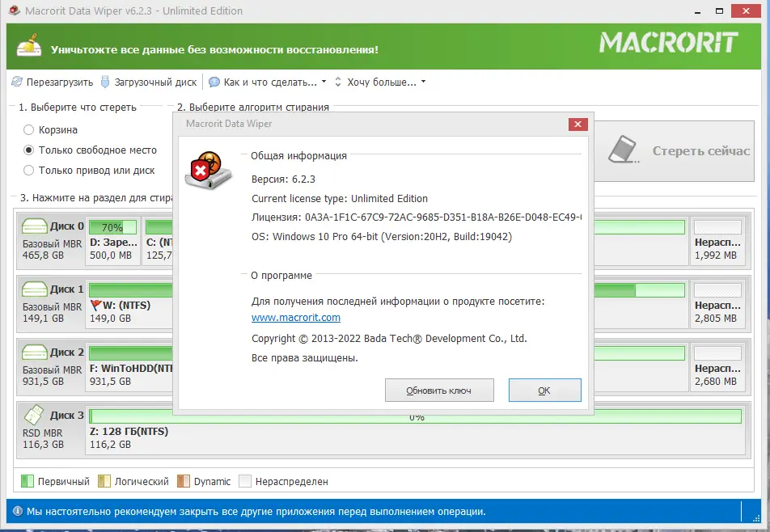Click the Диск 3 USB drive icon
Screen dimensions: 770x532
coord(34,416)
